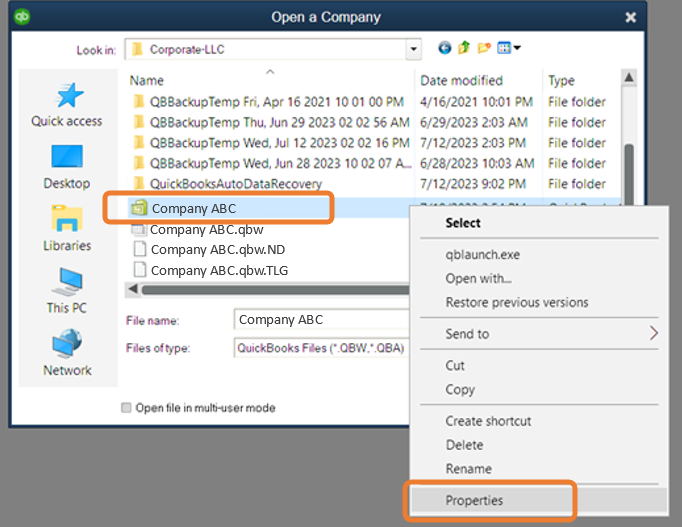Create a new folder icon
The height and width of the screenshot is (527, 682).
484,48
